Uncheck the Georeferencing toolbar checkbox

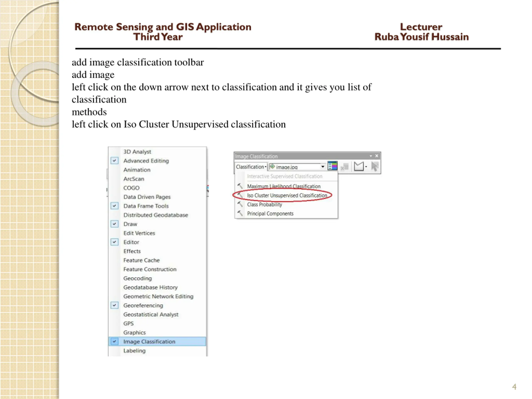(115, 305)
